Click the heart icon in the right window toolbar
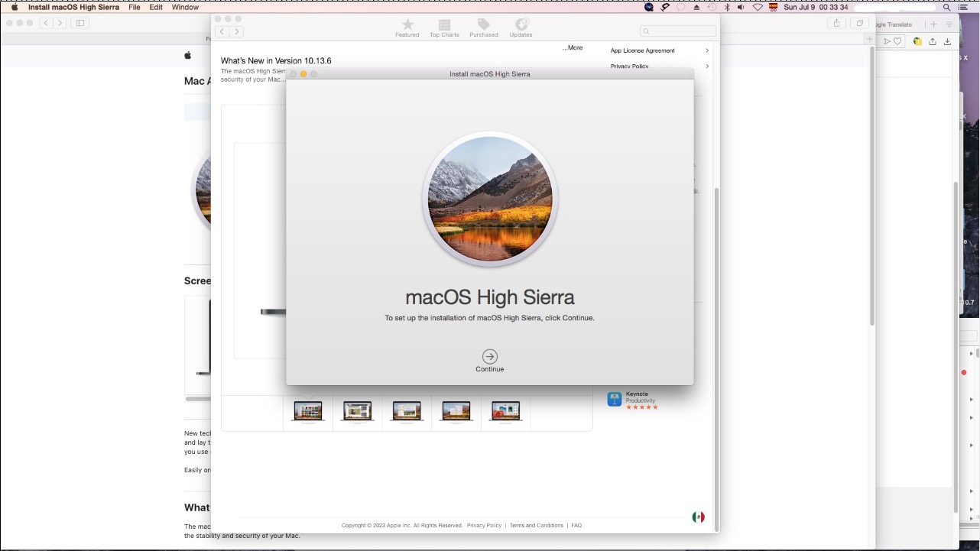 click(897, 41)
